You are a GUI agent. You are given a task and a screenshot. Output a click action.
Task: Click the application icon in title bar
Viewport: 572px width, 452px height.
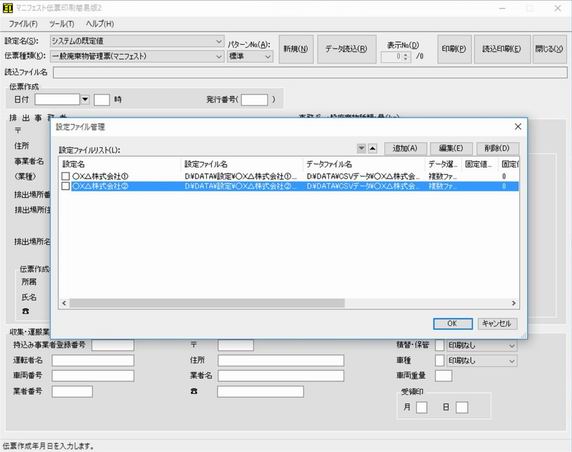pyautogui.click(x=8, y=8)
